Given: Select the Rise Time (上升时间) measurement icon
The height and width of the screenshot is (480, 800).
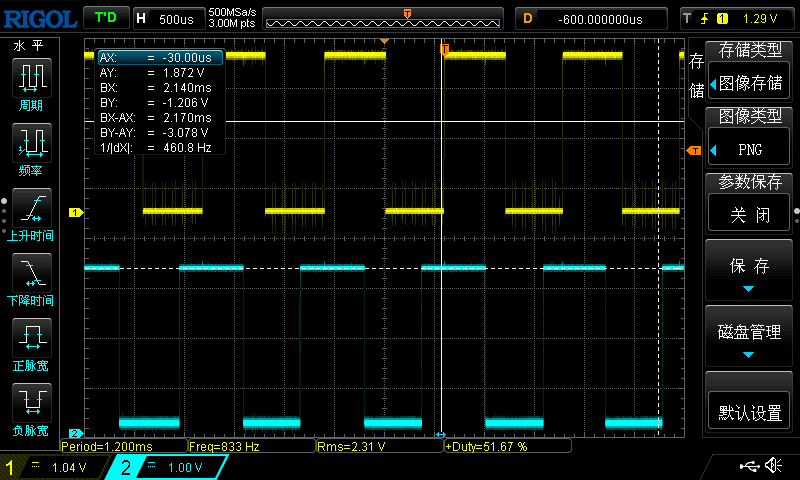Looking at the screenshot, I should tap(32, 208).
